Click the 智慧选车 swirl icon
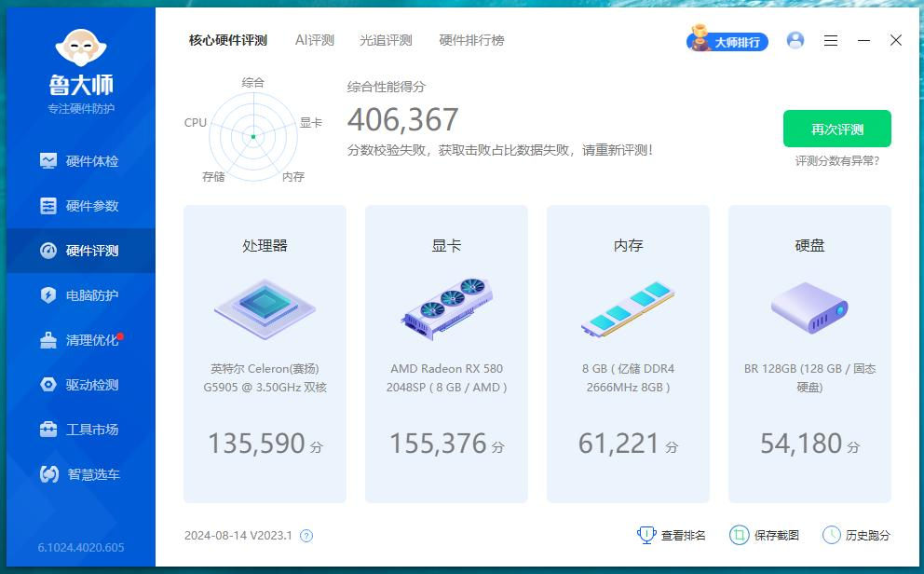 (x=49, y=473)
